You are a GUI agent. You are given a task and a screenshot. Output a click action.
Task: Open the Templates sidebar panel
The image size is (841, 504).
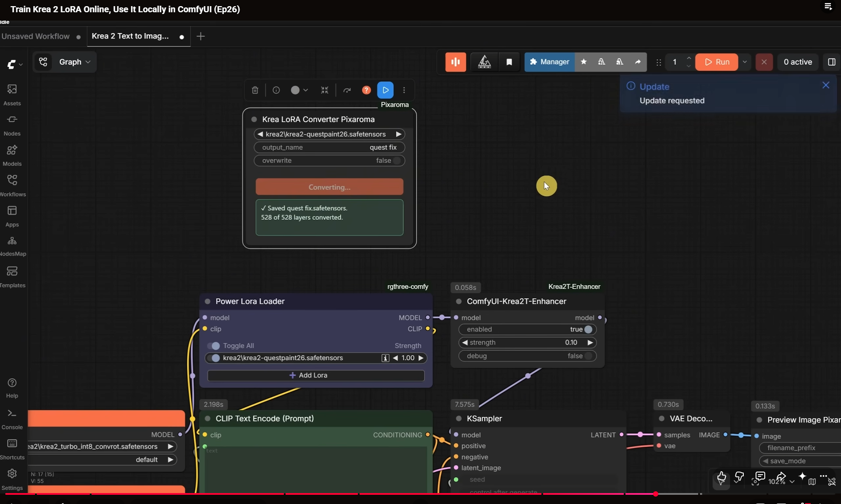(x=12, y=277)
